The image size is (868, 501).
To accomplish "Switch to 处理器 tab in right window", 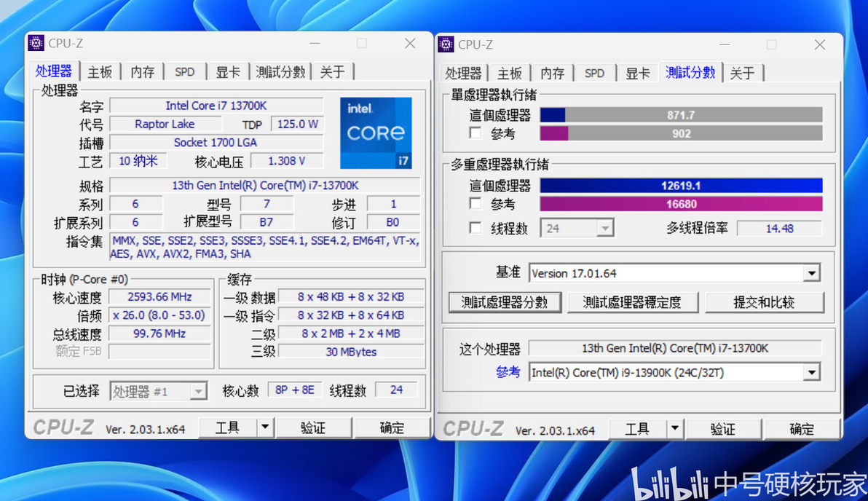I will point(463,73).
